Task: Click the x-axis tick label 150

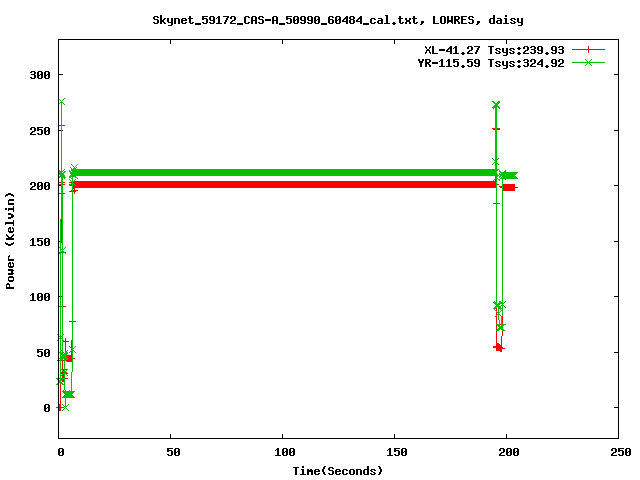Action: (396, 452)
